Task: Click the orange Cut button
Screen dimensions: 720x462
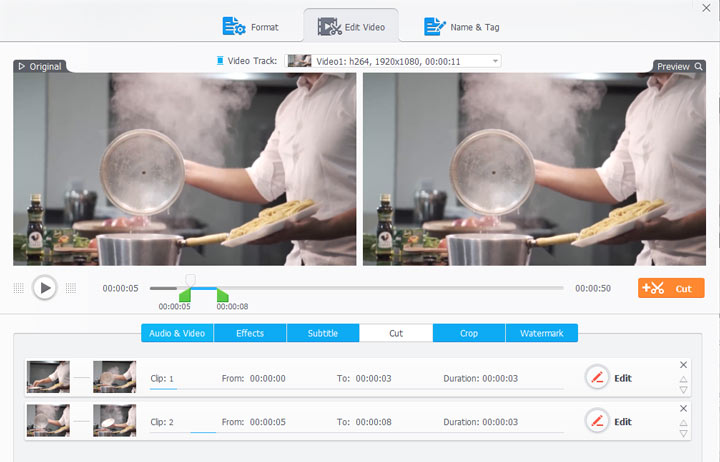Action: [671, 288]
